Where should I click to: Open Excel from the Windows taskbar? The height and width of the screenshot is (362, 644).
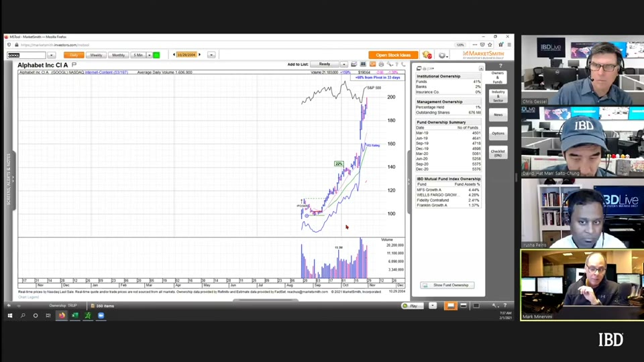tap(74, 315)
